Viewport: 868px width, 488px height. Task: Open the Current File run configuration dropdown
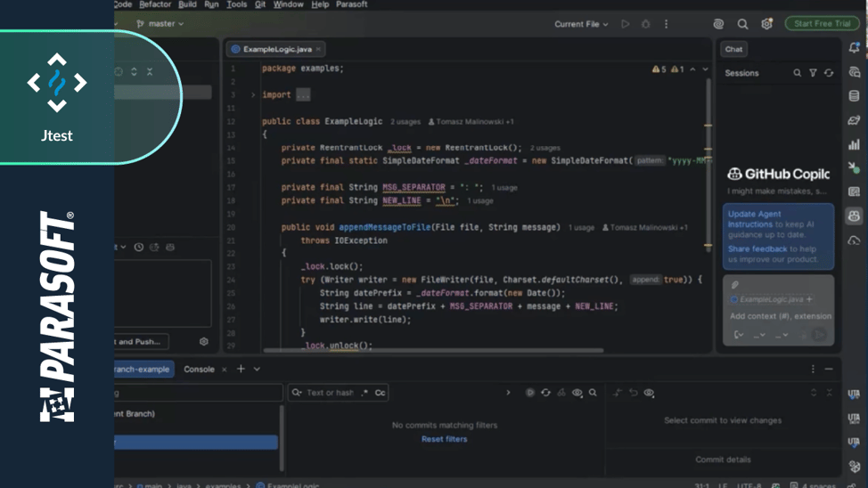581,24
